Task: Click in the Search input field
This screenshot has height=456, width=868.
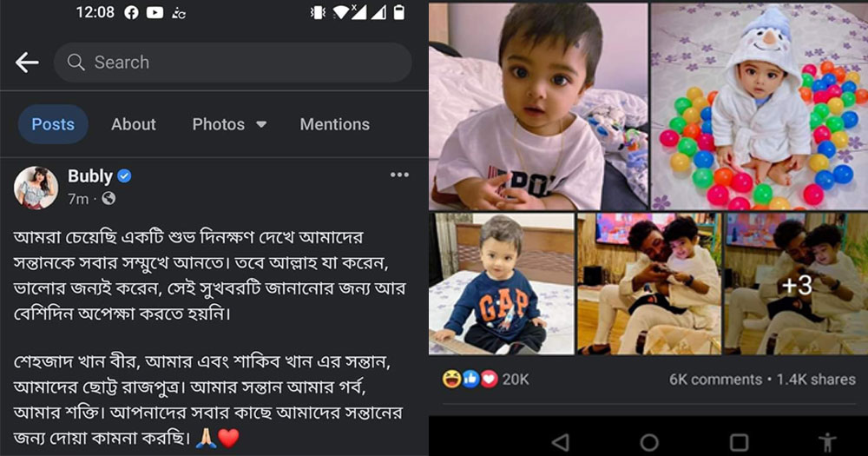Action: pos(233,63)
